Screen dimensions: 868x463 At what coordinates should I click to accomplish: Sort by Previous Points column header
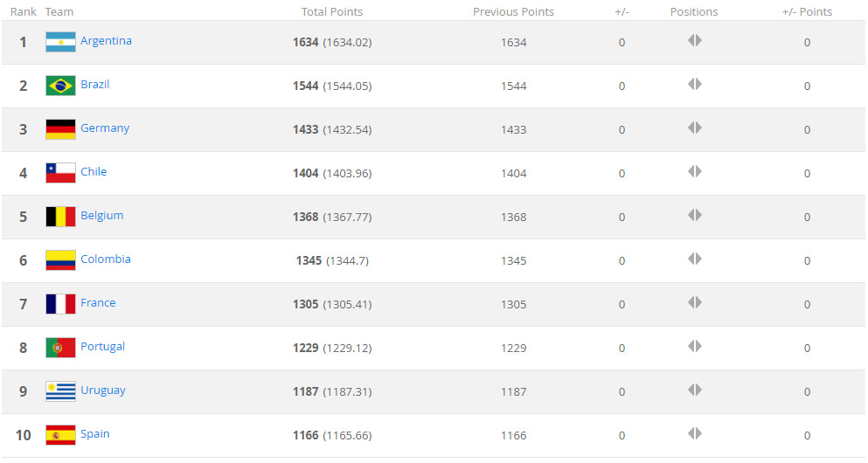513,11
